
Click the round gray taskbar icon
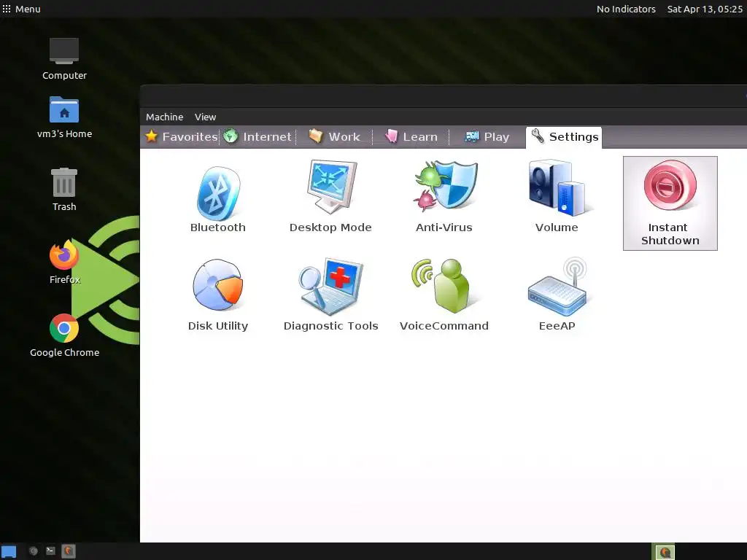[x=34, y=551]
